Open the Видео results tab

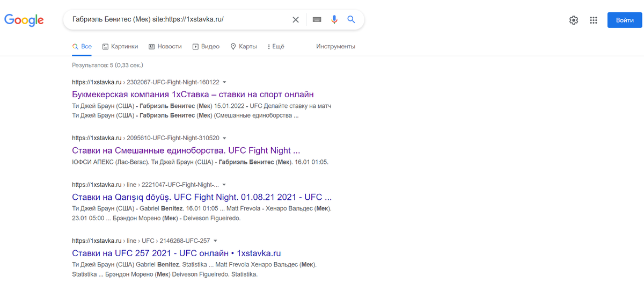pos(206,47)
